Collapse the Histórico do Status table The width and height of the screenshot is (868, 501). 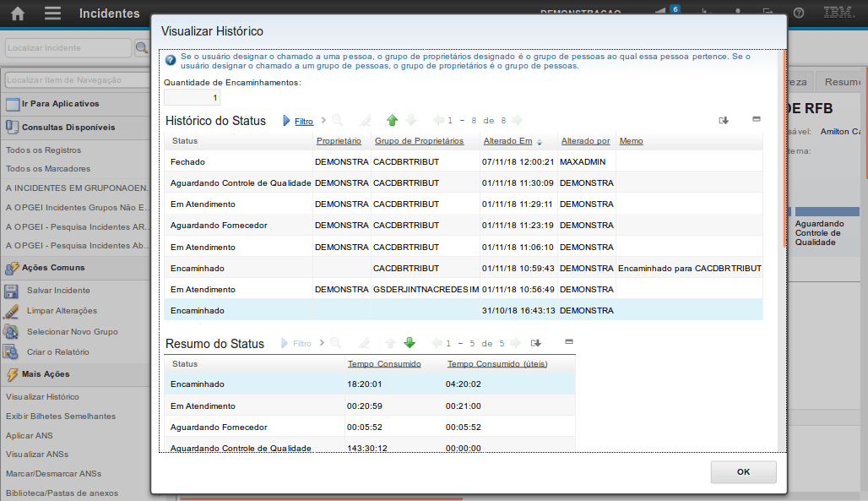coord(757,119)
